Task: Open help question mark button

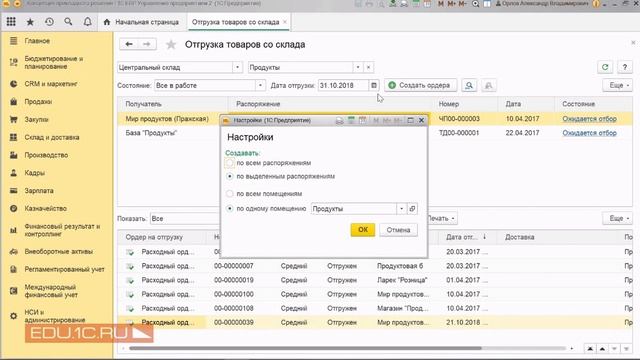Action: pos(624,67)
